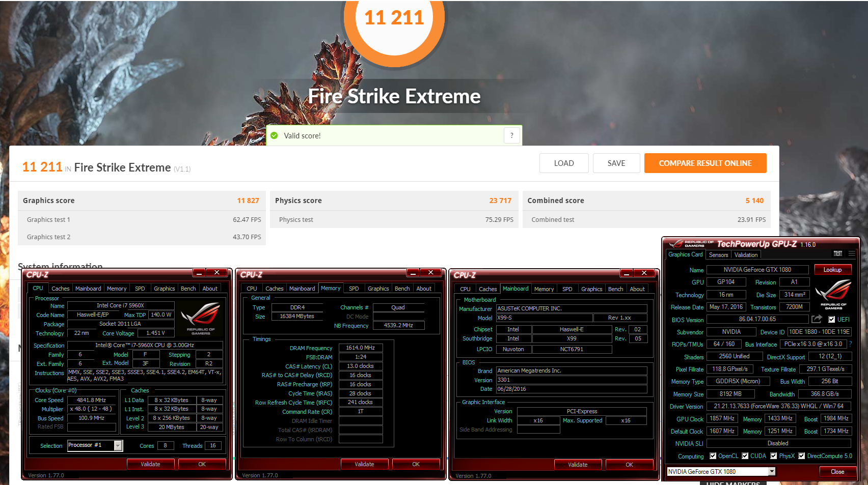The height and width of the screenshot is (485, 868).
Task: Click Lookup button in GPU-Z
Action: click(x=832, y=270)
